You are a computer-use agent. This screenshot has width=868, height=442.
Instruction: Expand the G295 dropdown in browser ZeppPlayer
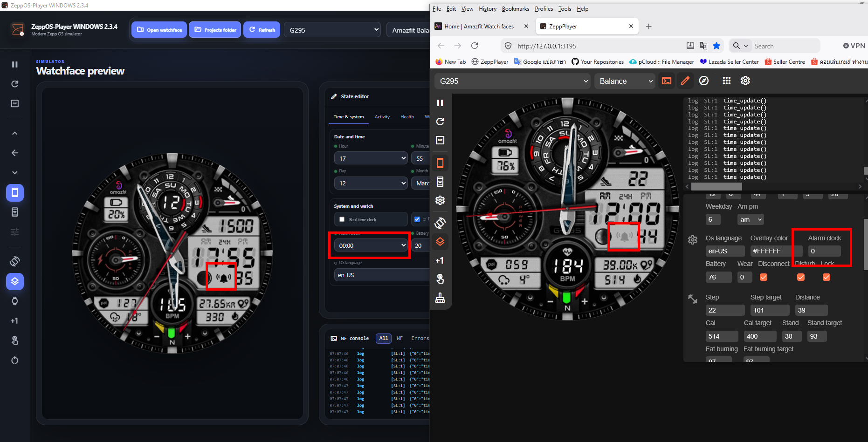coord(513,81)
